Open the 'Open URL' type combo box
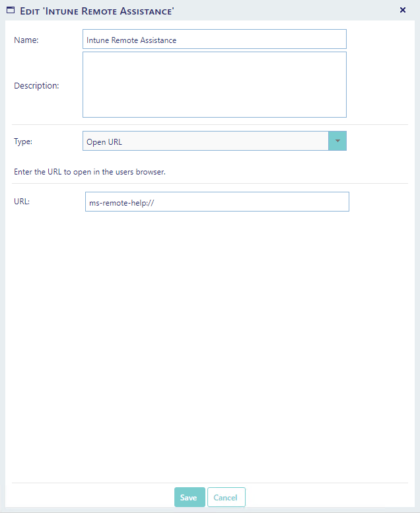The height and width of the screenshot is (513, 420). 205,141
